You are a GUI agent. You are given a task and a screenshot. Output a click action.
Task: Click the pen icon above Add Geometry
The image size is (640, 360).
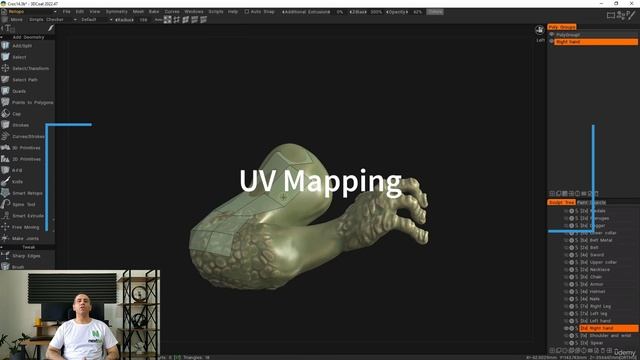click(x=51, y=28)
